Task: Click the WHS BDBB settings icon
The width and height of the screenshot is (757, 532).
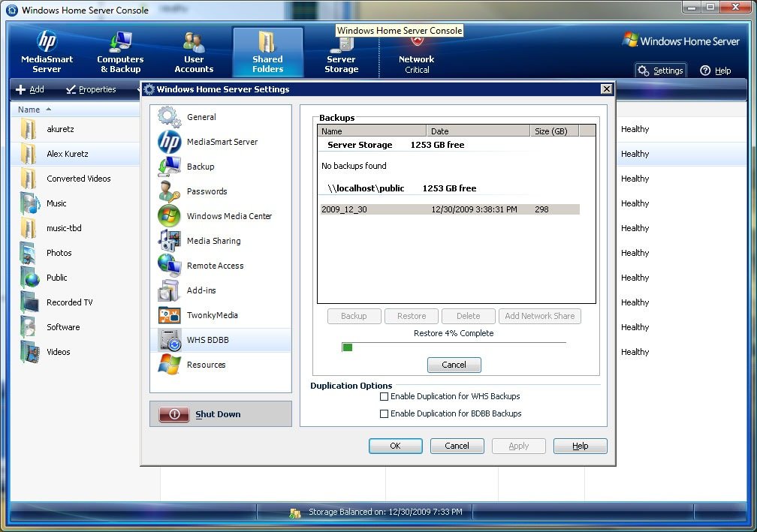Action: [170, 340]
